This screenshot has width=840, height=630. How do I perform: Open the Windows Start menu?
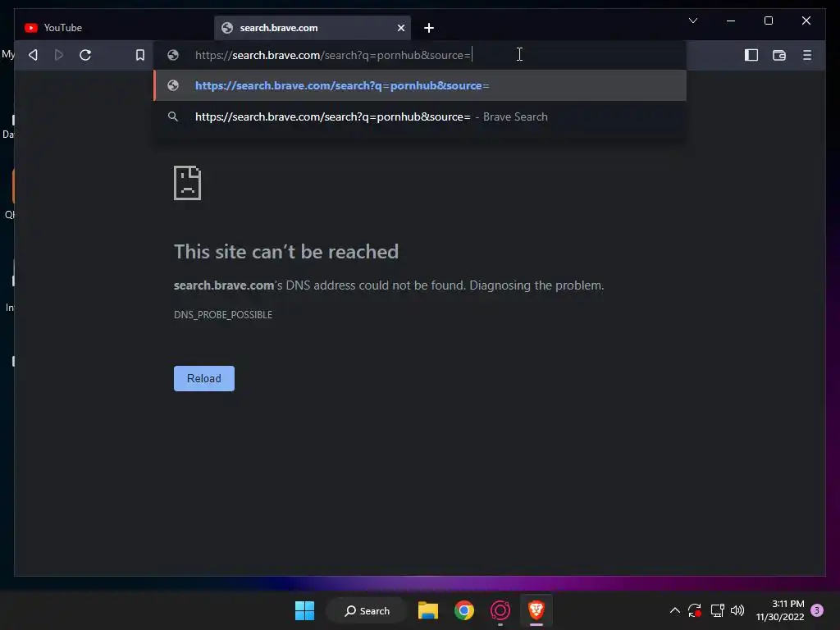(305, 610)
